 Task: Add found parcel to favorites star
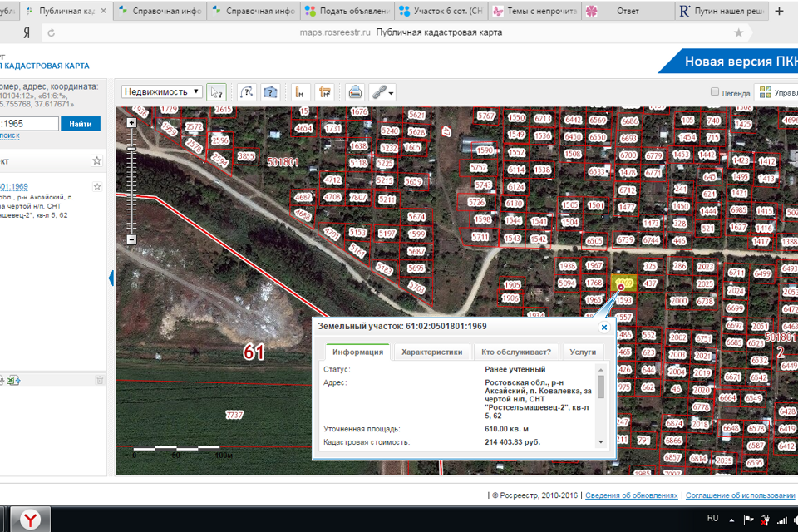point(97,186)
